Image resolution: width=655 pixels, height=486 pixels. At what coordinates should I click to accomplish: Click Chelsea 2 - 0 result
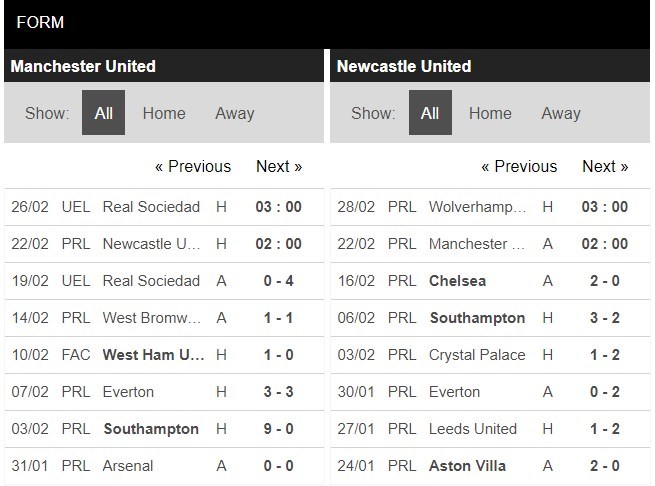coord(604,281)
